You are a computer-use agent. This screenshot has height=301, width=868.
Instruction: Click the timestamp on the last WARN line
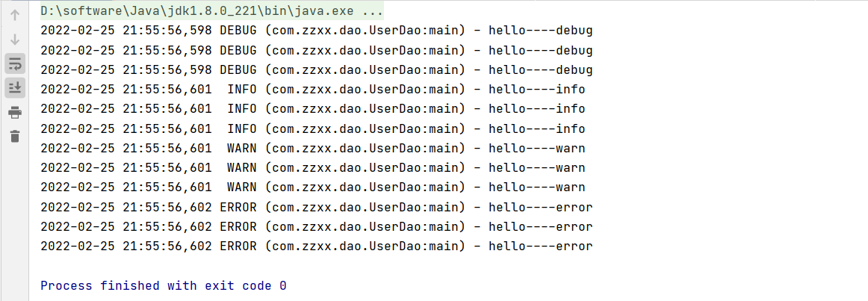[x=126, y=187]
